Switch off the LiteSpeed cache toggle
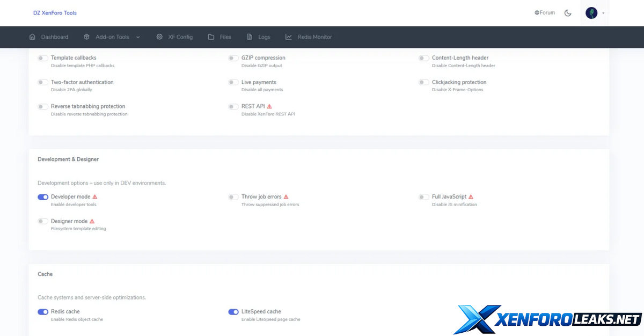The image size is (644, 336). [x=233, y=312]
